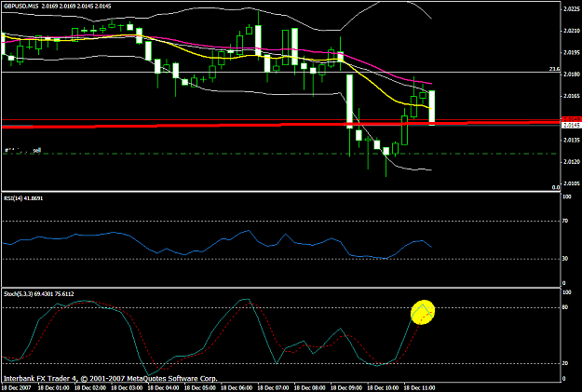Click the RSI(14) 41.8691 indicator label

click(23, 198)
